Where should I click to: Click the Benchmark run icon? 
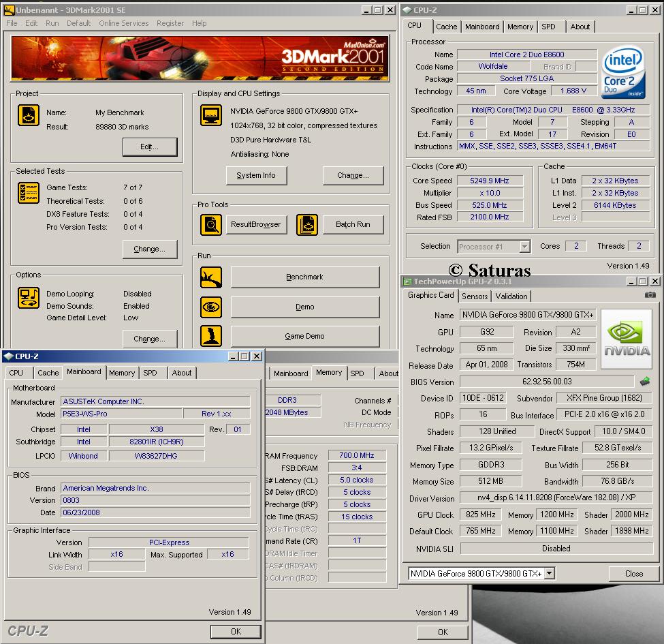pyautogui.click(x=211, y=277)
